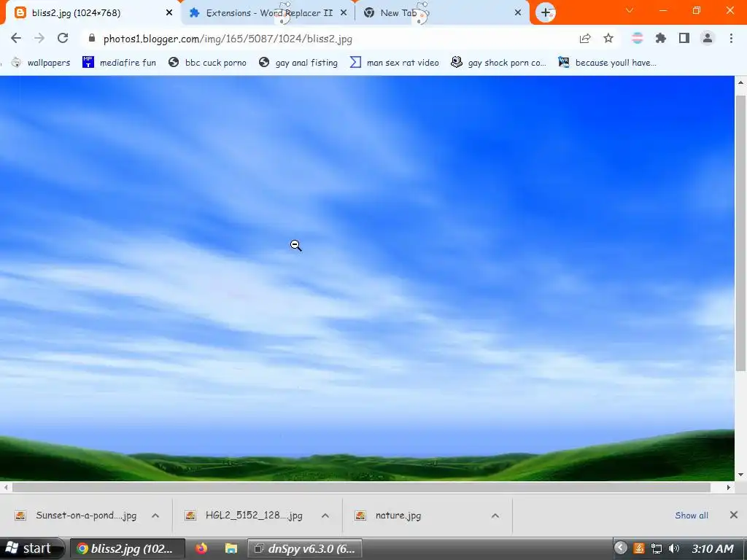Open the mediafire fun bookmark
This screenshot has width=747, height=560.
point(119,63)
